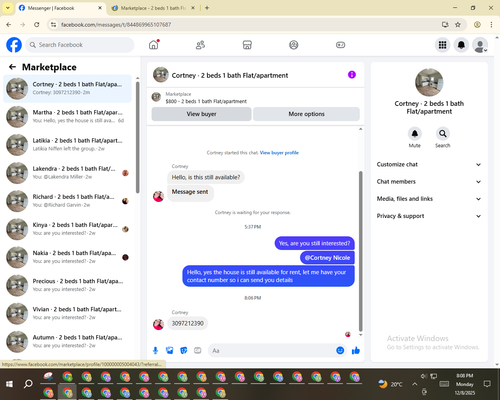Choose a GIF icon in composer
Viewport: 500px width, 400px height.
198,350
